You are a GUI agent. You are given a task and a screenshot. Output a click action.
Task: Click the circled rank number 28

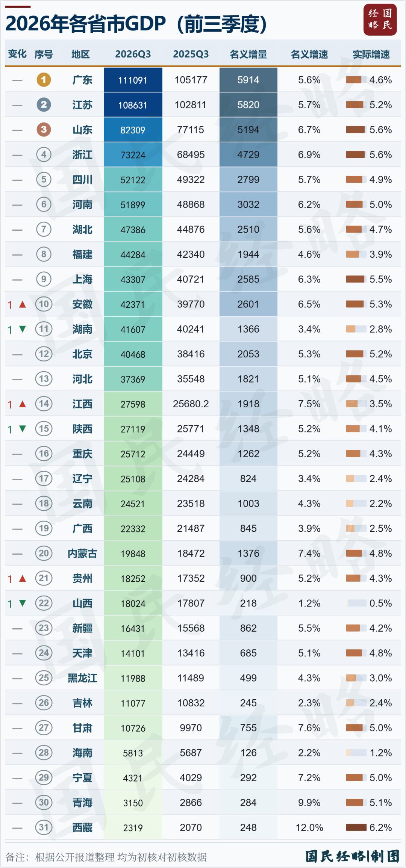point(44,753)
